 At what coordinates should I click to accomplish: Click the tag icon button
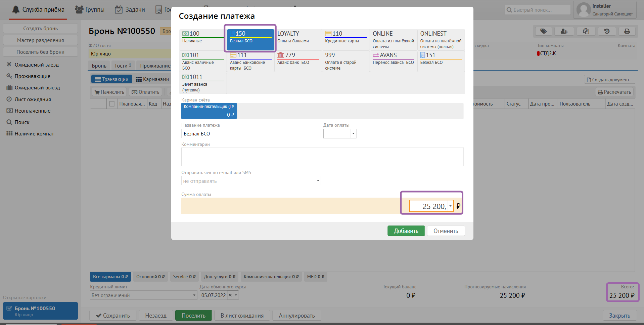pyautogui.click(x=543, y=31)
